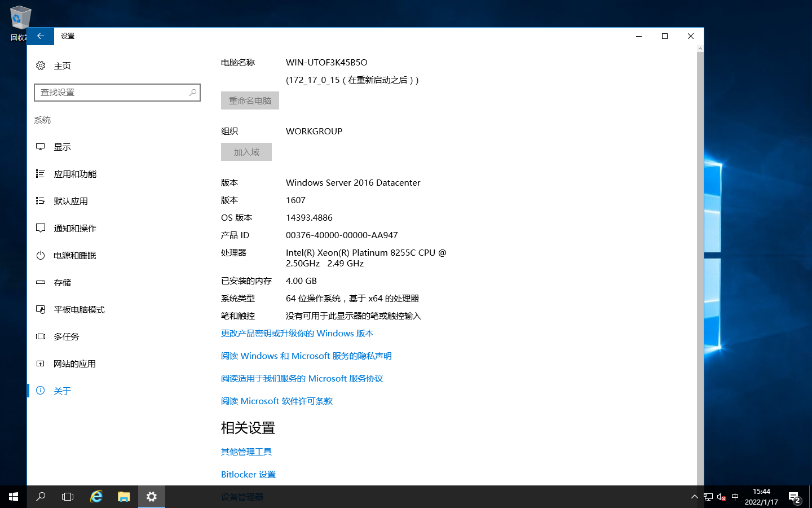Screen dimensions: 812x508
Task: Click the installed memory 4.00 GB value
Action: tap(301, 281)
